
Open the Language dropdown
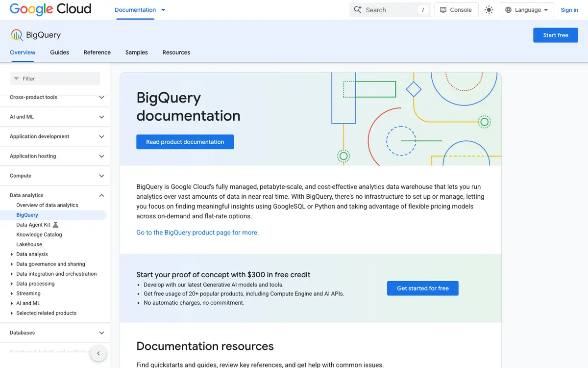point(527,10)
